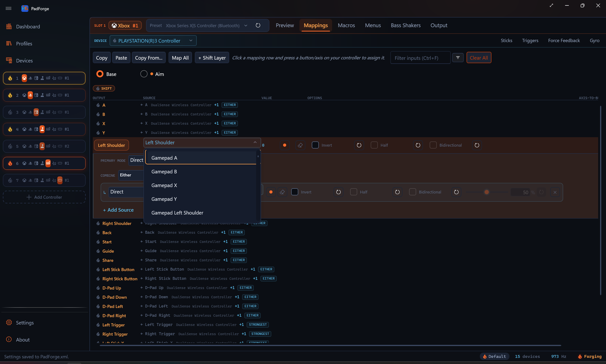Click the record button in Left Shoulder row
The image size is (606, 364).
[285, 145]
